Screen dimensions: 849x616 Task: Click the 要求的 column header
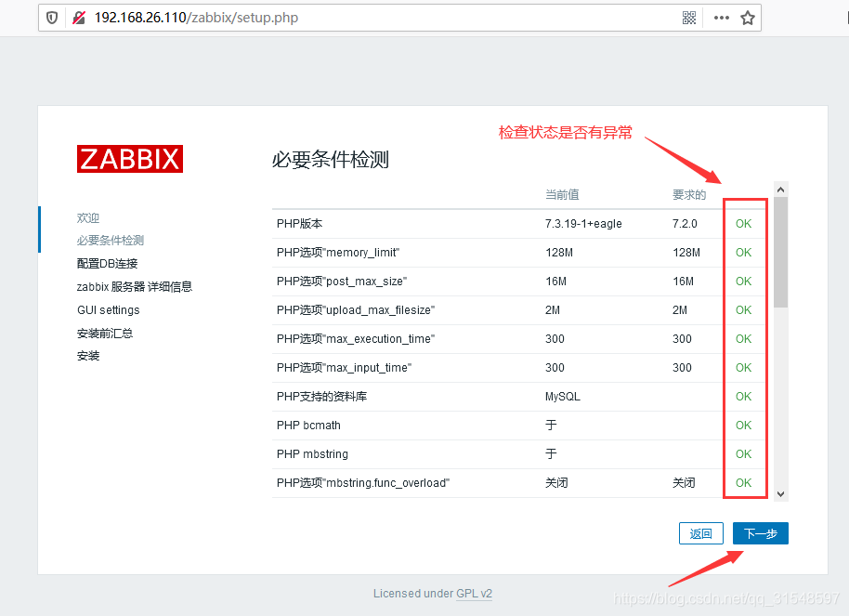689,194
